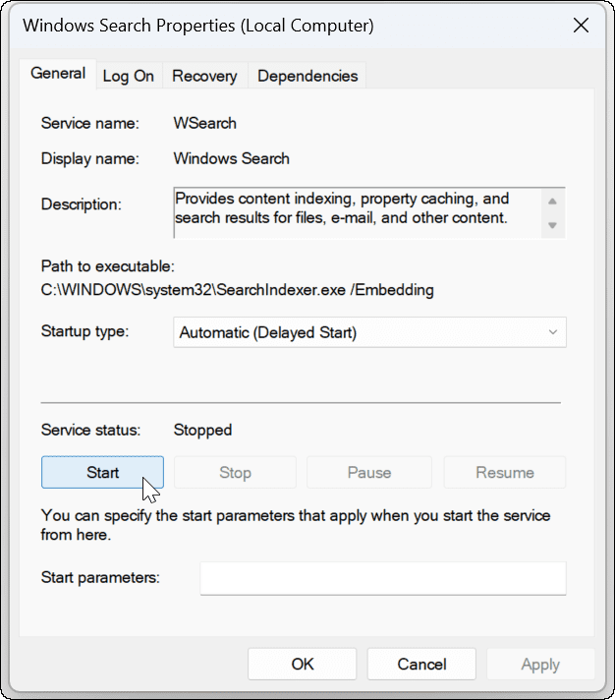
Task: Click the Stopped service status text
Action: tap(202, 430)
